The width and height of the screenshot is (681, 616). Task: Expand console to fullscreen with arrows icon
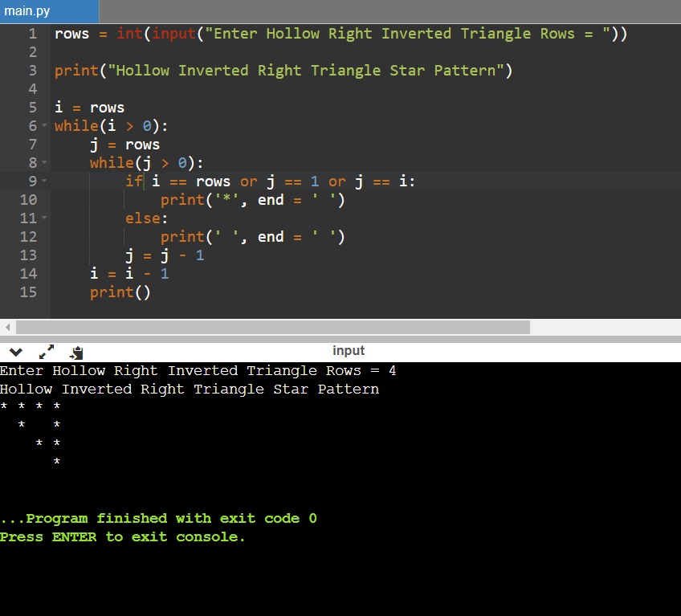[47, 352]
